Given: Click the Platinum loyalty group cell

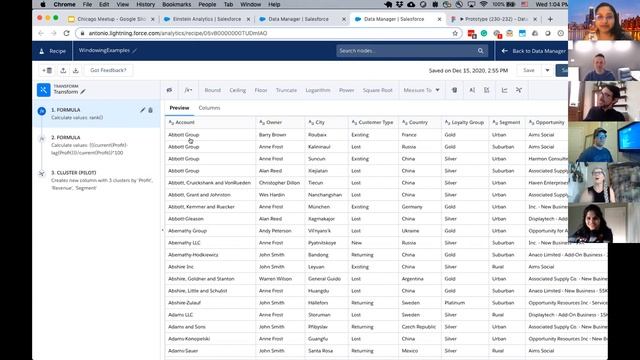Looking at the screenshot, I should [465, 303].
